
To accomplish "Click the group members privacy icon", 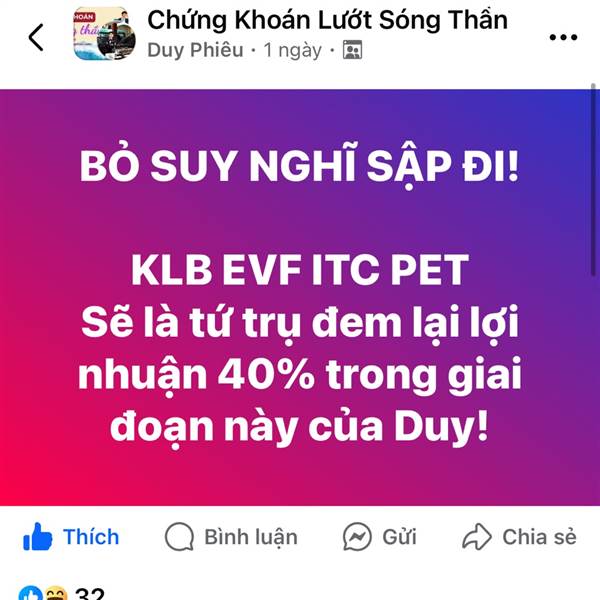I will [x=352, y=50].
